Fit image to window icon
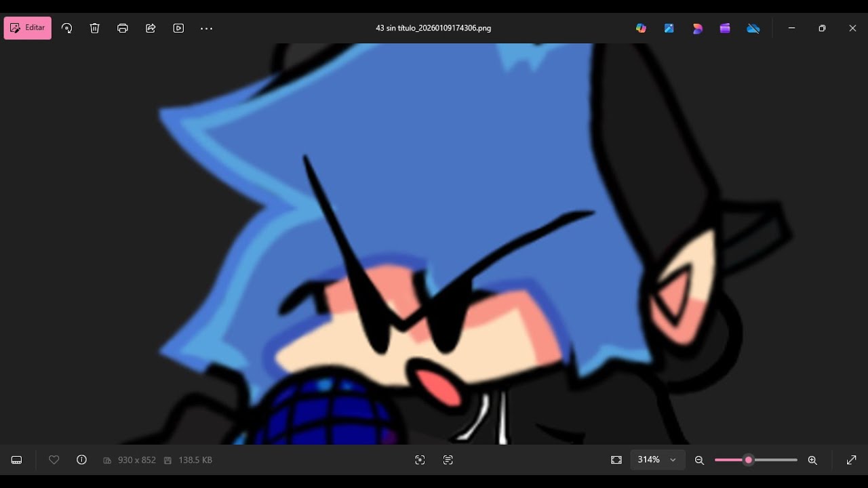868x488 pixels. (616, 460)
